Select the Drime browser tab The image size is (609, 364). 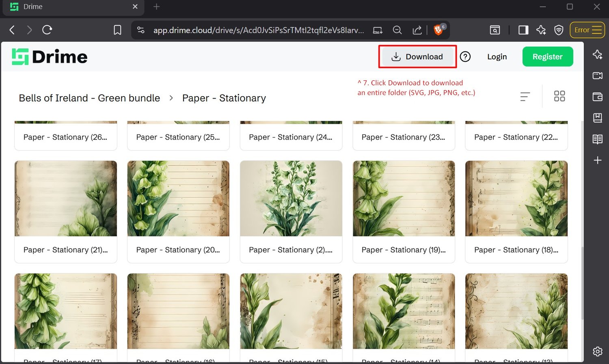point(73,7)
